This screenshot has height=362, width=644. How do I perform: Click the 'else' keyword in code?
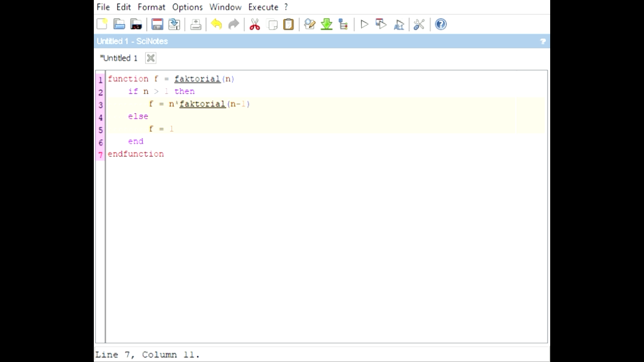click(x=138, y=116)
